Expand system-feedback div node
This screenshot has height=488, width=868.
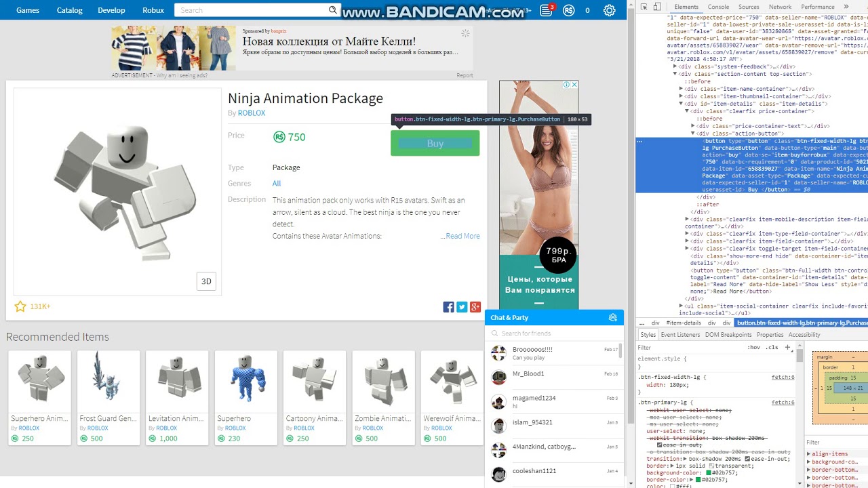[675, 66]
